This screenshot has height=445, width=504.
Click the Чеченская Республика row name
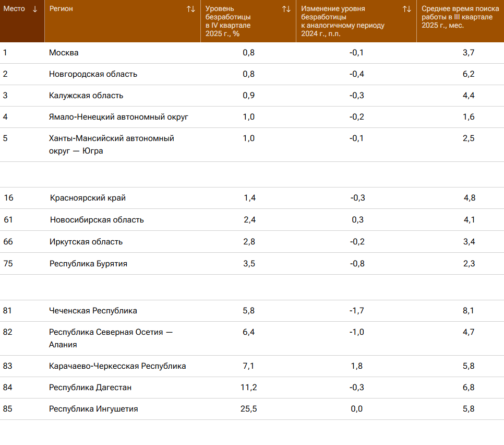pyautogui.click(x=93, y=311)
